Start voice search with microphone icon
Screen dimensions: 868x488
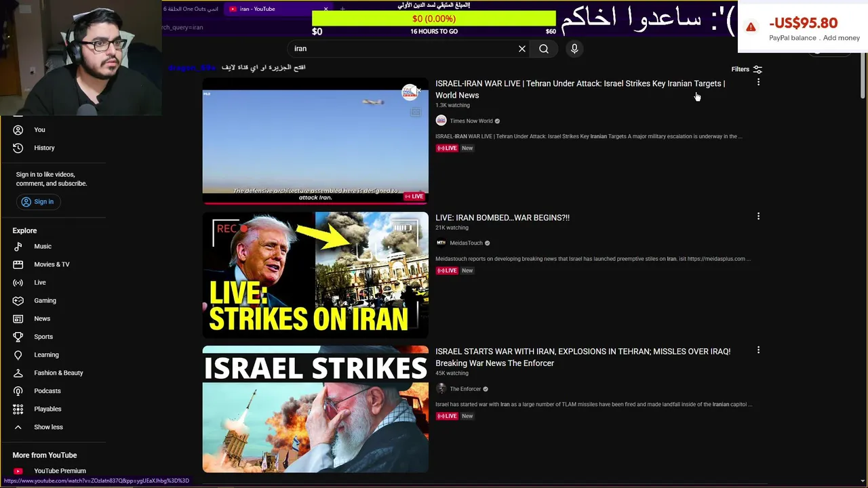click(x=574, y=49)
